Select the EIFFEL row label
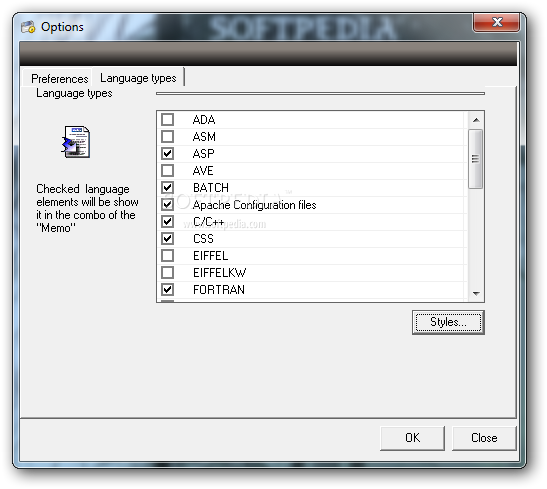 coord(210,256)
